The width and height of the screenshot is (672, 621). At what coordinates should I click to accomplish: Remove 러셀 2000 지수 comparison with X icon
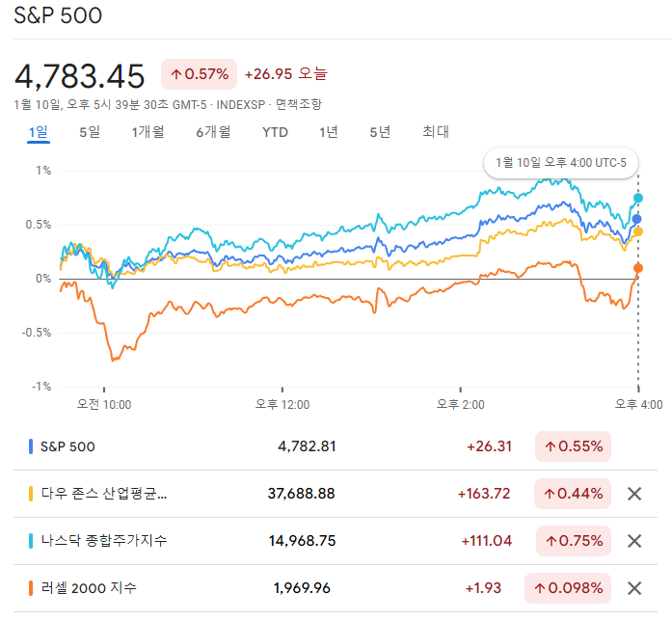click(634, 588)
